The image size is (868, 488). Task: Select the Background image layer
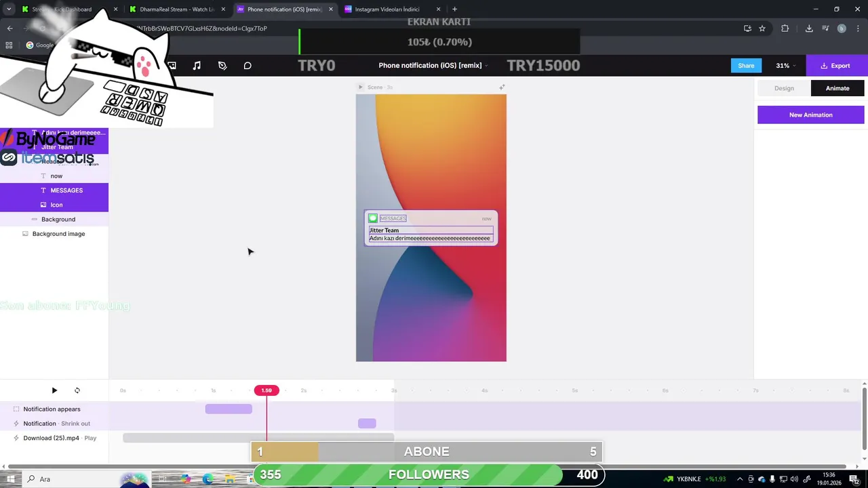(x=54, y=234)
